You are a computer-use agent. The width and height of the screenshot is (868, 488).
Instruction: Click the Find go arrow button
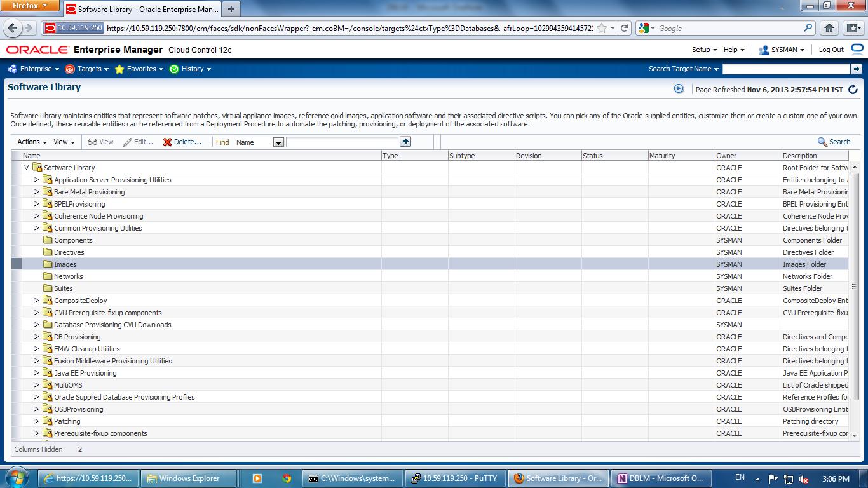[x=405, y=142]
